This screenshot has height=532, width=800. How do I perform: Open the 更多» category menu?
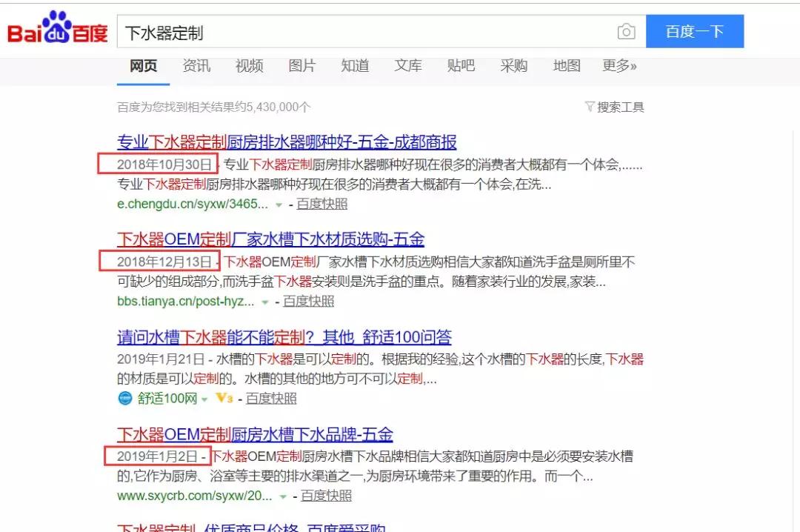619,66
